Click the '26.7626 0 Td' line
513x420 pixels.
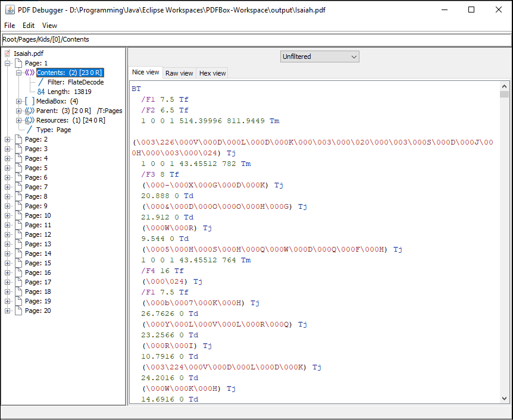pyautogui.click(x=170, y=314)
